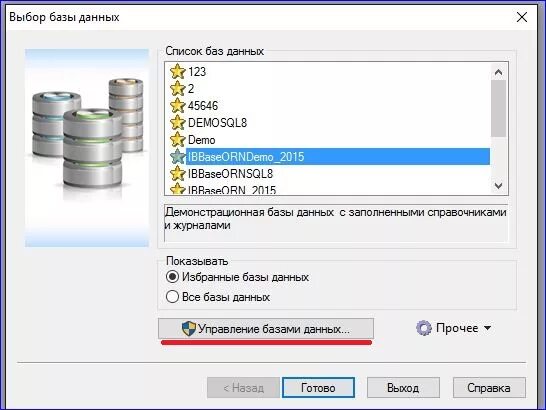Click the star icon beside IBBaseORNSQL8
546x410 pixels.
pyautogui.click(x=178, y=174)
